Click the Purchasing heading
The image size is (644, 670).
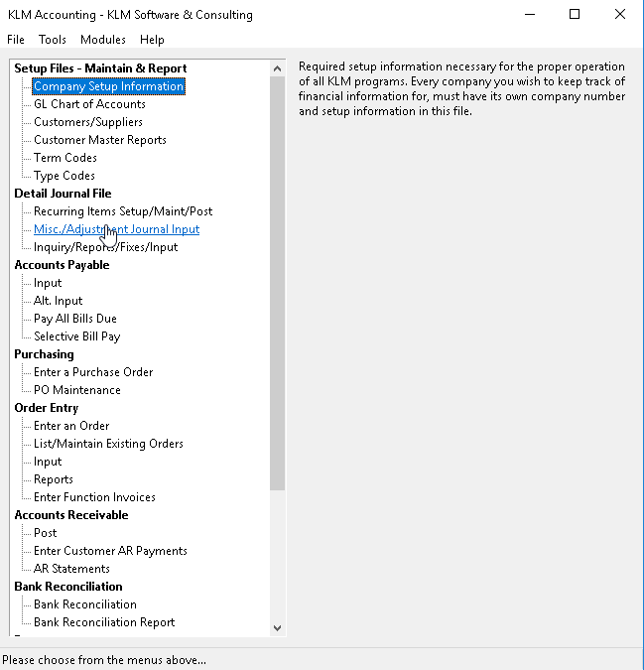(44, 354)
